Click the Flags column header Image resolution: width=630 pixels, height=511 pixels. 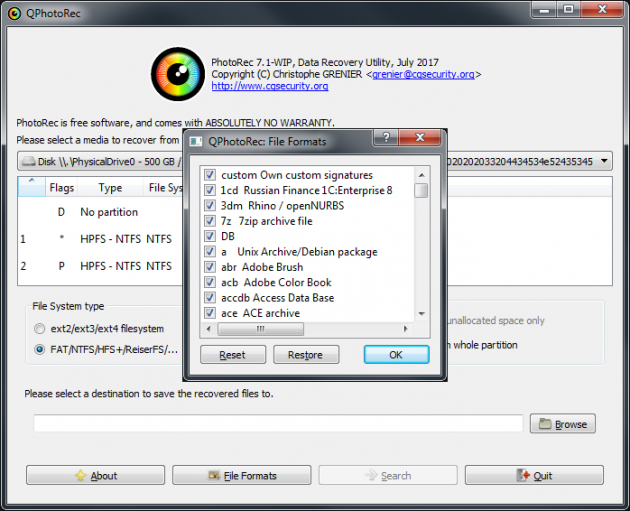coord(62,188)
